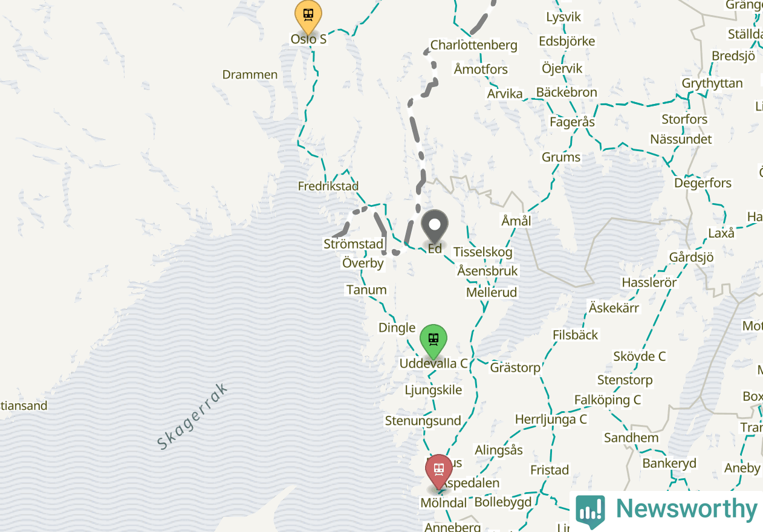Click the Herrljunga C station label

(x=551, y=420)
